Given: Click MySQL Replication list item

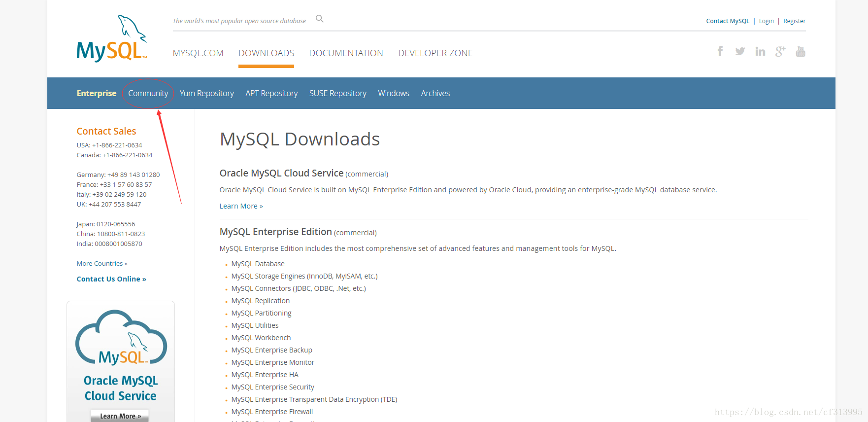Looking at the screenshot, I should 261,301.
